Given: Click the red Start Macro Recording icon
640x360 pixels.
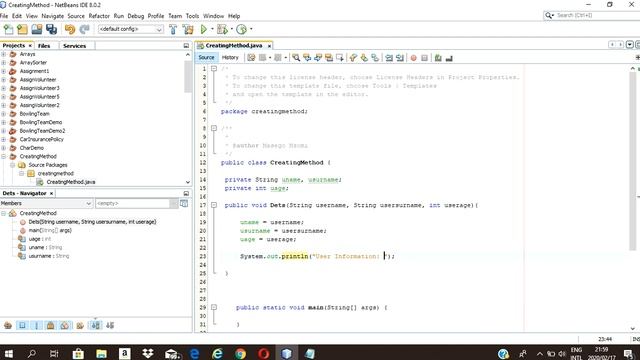Looking at the screenshot, I should tap(413, 58).
